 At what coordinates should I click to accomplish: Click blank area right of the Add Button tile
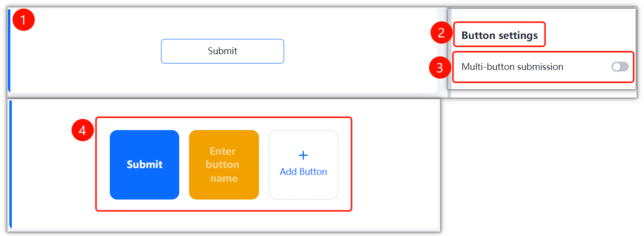tap(394, 165)
